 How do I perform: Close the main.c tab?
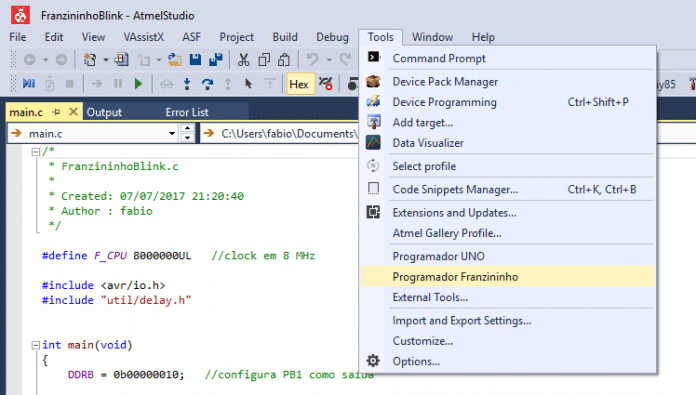(74, 112)
